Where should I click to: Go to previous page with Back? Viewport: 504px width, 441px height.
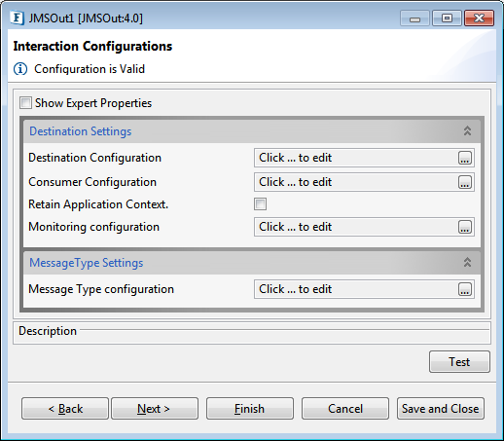coord(65,409)
